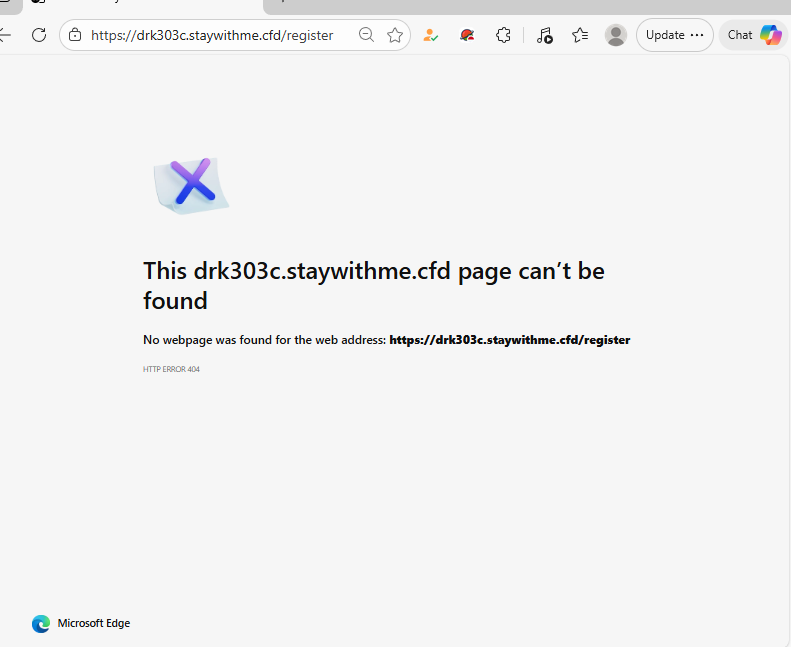The image size is (791, 647).
Task: Open Settings and more ellipsis
Action: click(697, 35)
